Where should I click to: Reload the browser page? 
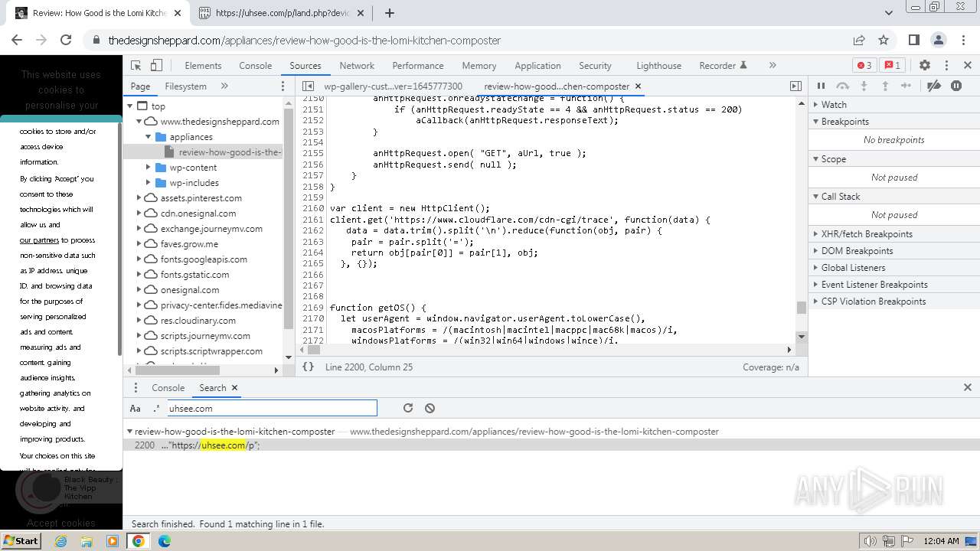click(x=66, y=41)
